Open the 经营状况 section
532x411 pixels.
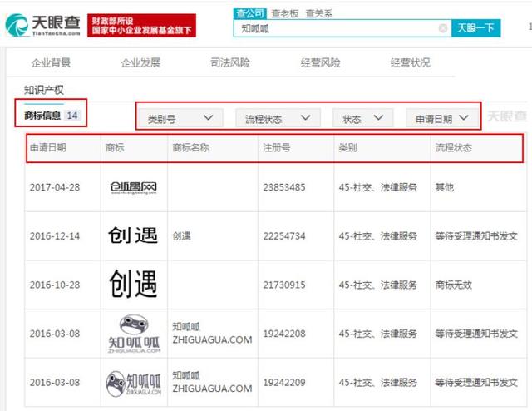point(410,63)
